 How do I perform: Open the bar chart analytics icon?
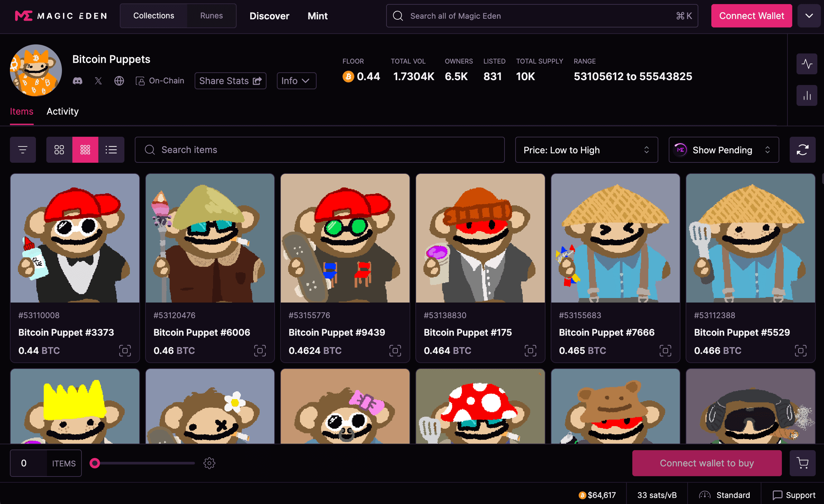[807, 96]
